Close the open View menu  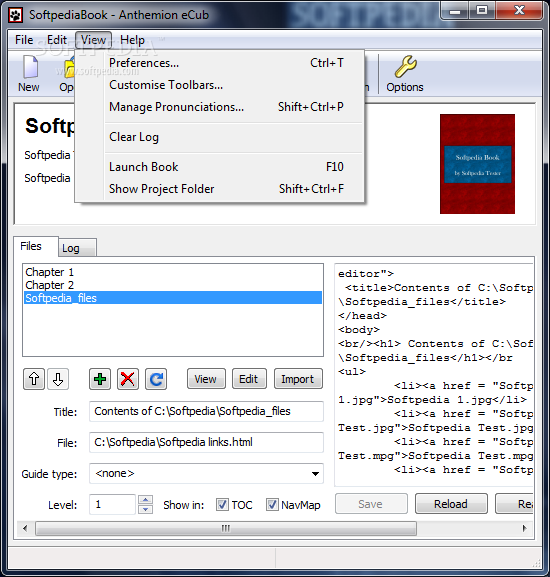pyautogui.click(x=93, y=40)
